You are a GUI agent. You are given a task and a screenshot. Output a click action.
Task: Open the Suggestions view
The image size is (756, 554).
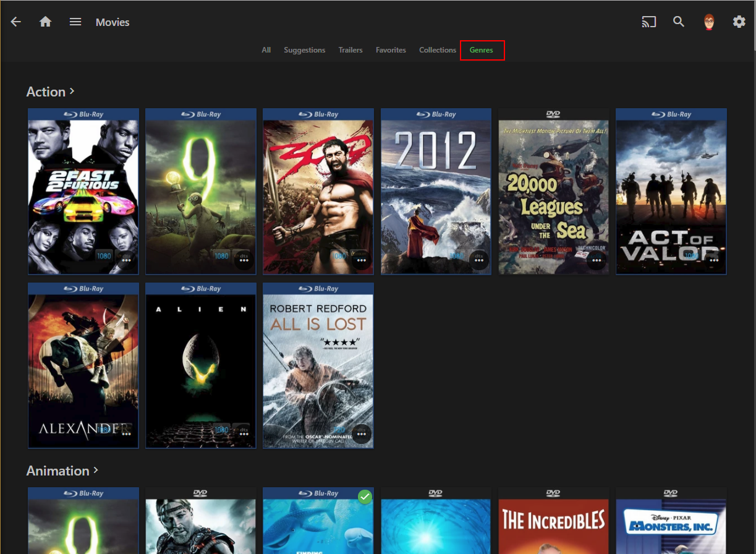click(x=304, y=49)
